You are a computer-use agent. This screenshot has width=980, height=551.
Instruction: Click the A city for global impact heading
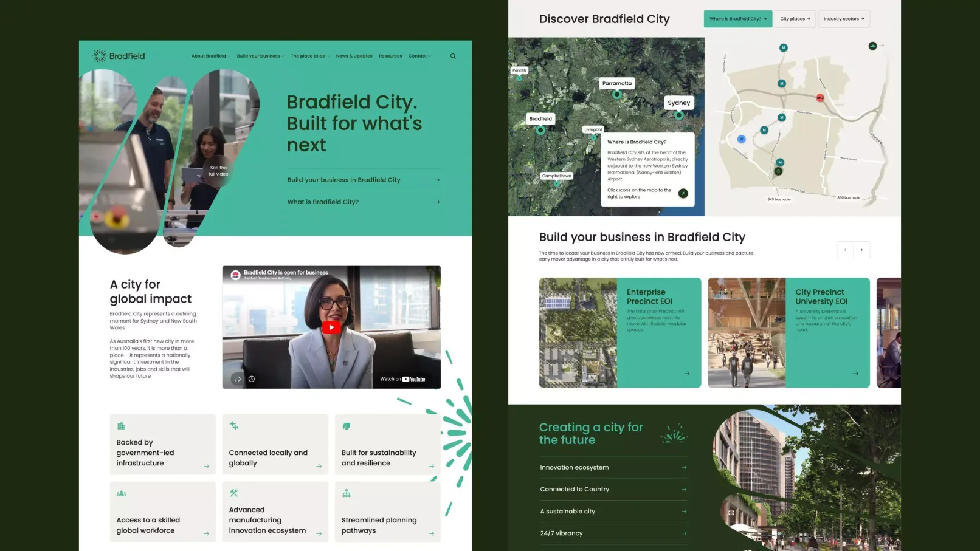(151, 292)
